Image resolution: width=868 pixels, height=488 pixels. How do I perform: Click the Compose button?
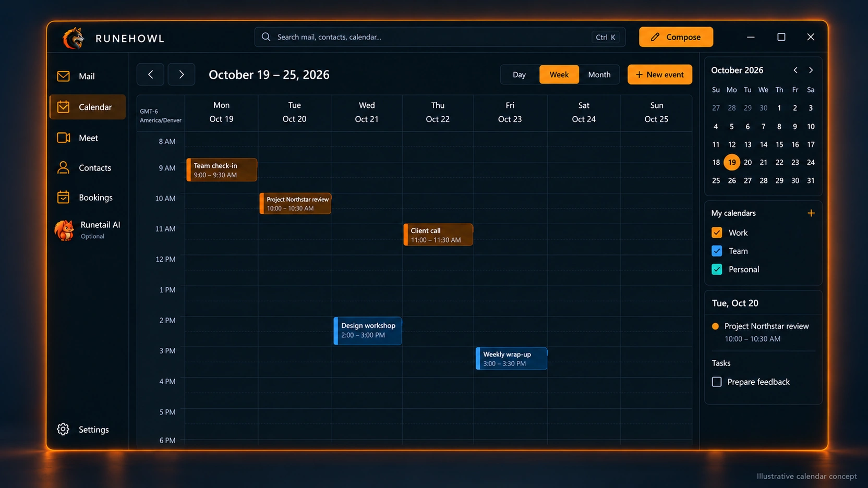[676, 37]
